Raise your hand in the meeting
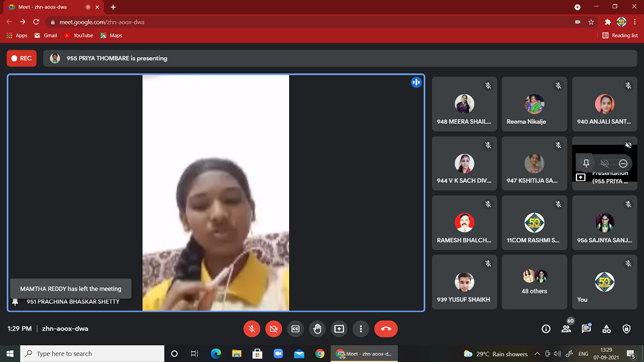644x362 pixels. click(317, 329)
